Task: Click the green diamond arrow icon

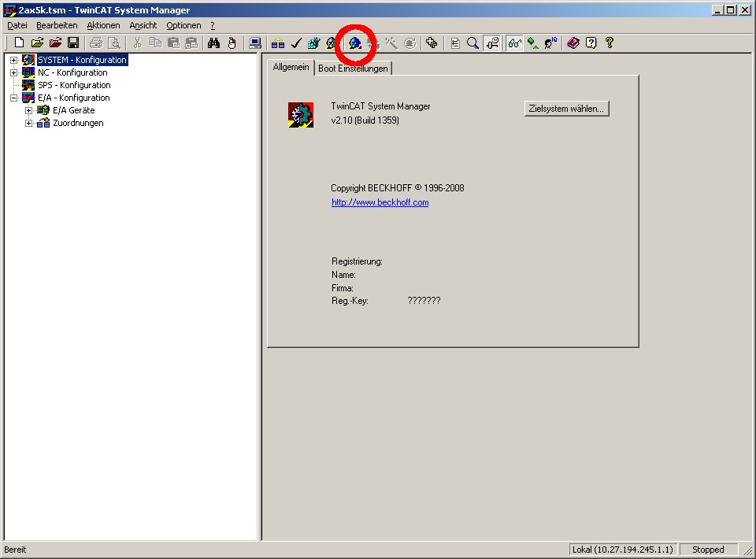Action: pyautogui.click(x=533, y=43)
